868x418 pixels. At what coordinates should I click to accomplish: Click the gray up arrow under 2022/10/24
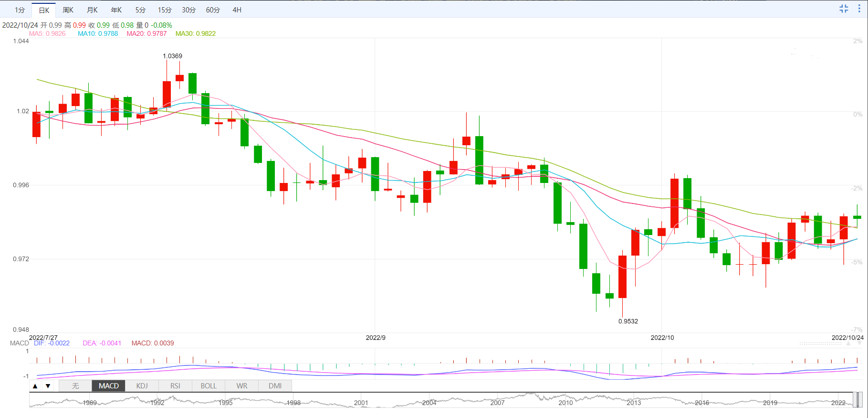pos(848,343)
